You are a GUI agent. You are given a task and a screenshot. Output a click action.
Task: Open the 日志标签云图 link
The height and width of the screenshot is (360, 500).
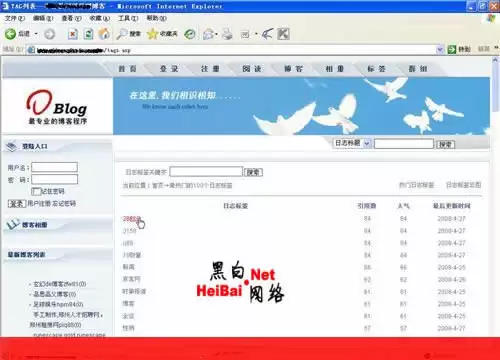coord(464,185)
